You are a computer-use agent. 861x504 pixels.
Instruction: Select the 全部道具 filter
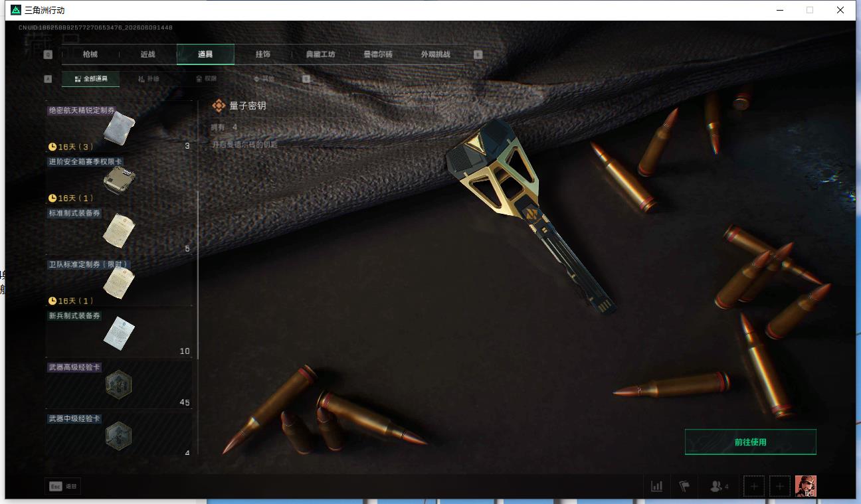coord(91,79)
